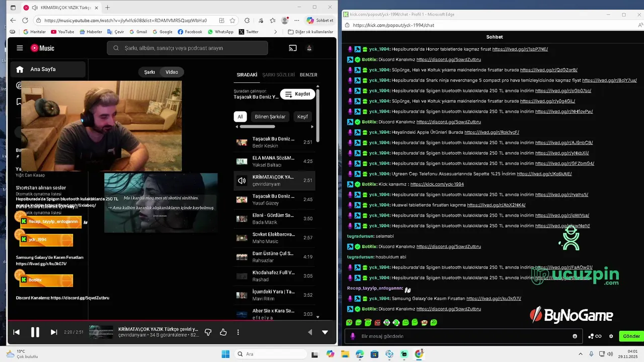Reload the YouTube Music page

pos(26,21)
